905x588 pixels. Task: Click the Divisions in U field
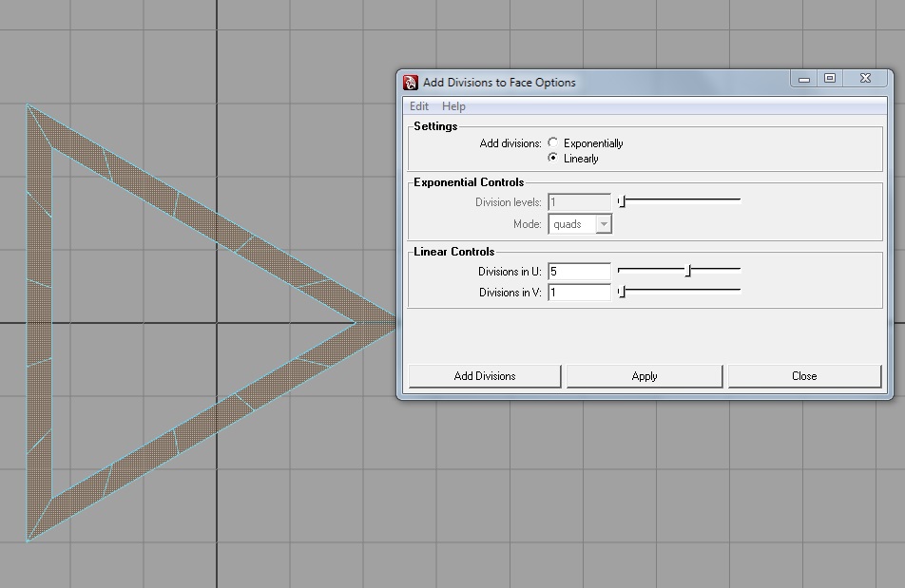pos(579,272)
